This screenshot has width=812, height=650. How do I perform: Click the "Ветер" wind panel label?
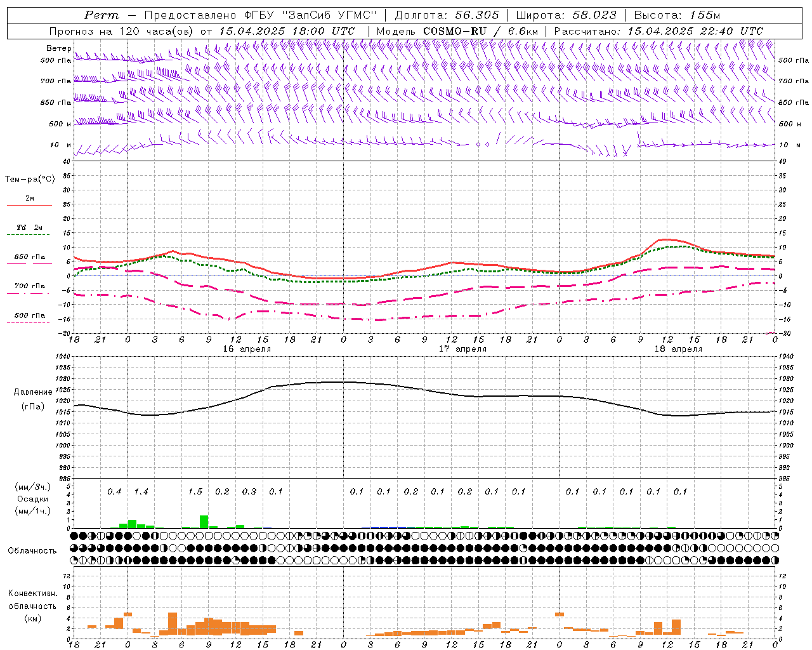click(x=59, y=48)
